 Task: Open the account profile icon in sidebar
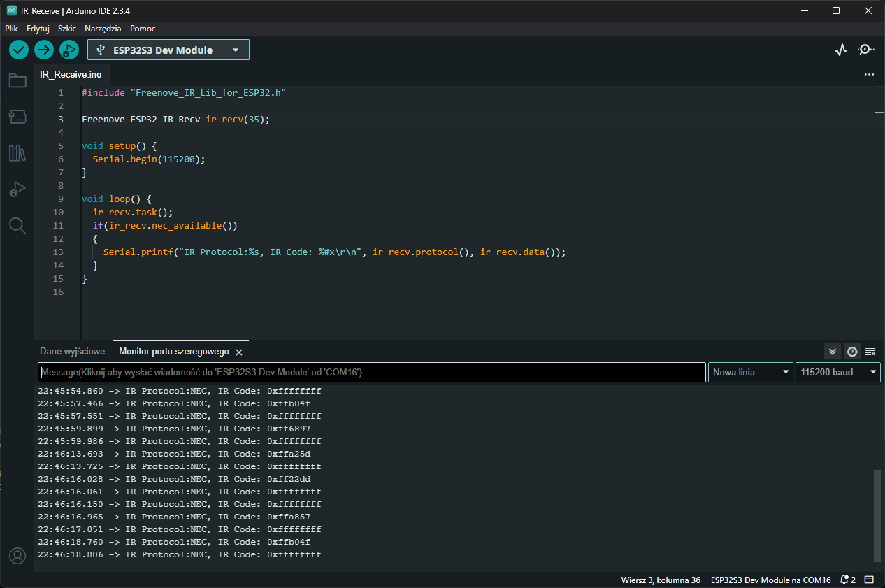click(17, 556)
